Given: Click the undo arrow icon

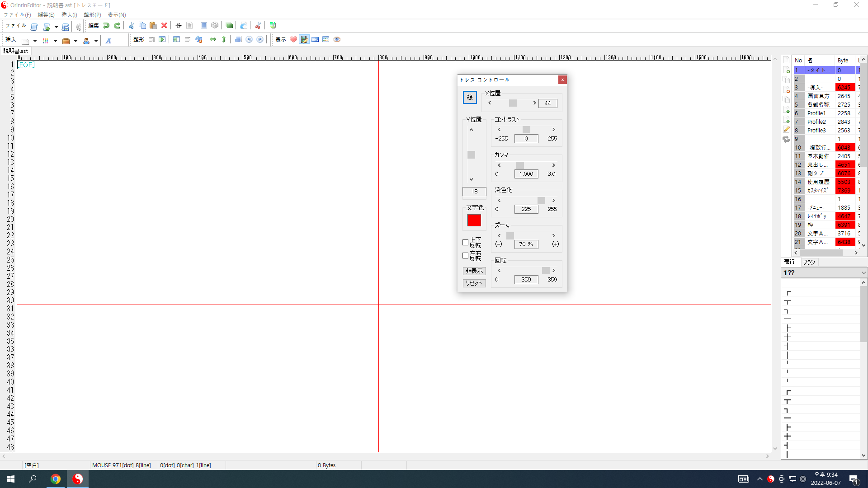Looking at the screenshot, I should tap(106, 26).
